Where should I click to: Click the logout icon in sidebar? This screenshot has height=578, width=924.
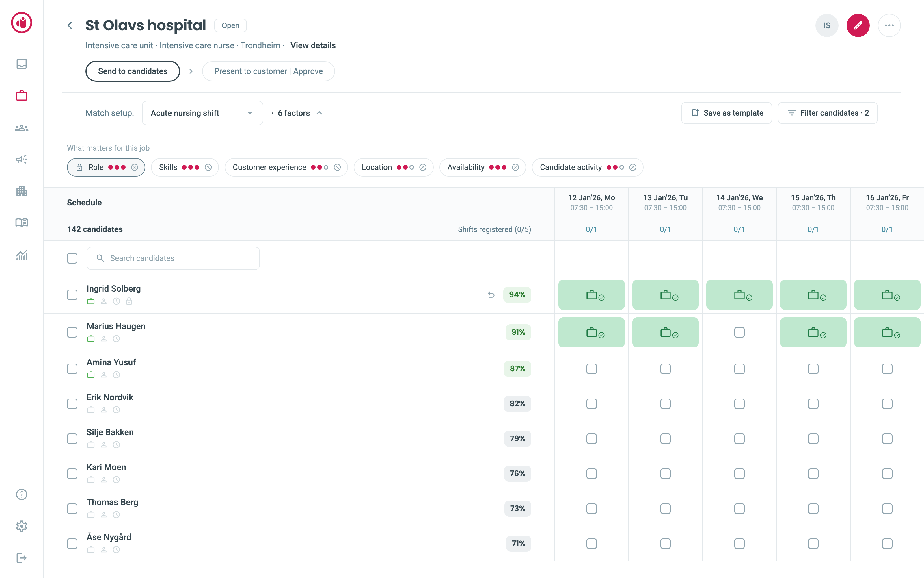22,558
